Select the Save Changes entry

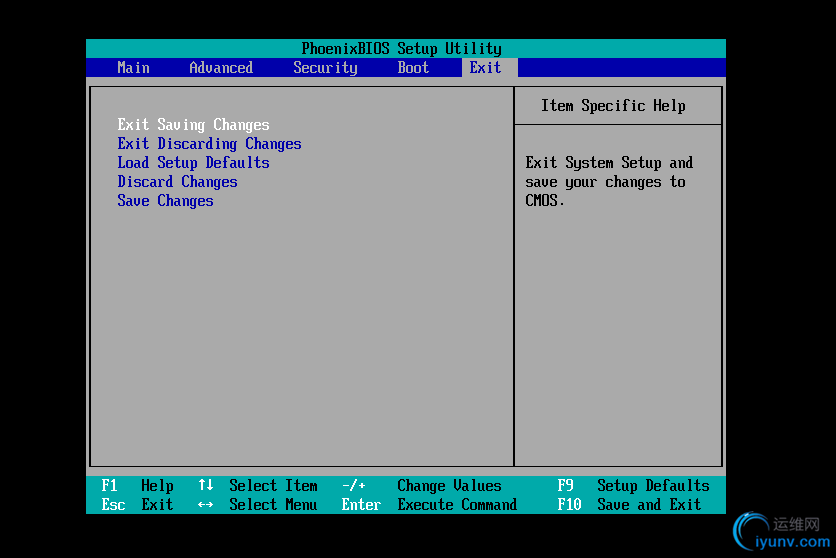pos(165,201)
